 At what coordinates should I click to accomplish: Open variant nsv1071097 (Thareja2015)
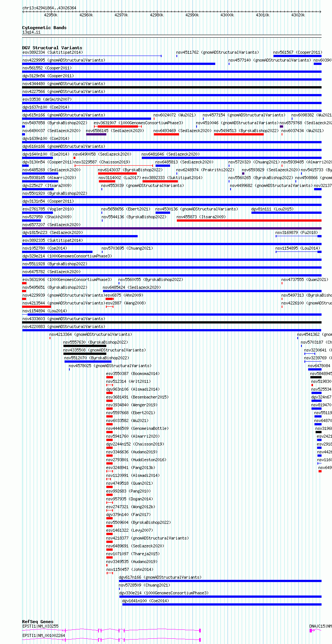point(133,554)
